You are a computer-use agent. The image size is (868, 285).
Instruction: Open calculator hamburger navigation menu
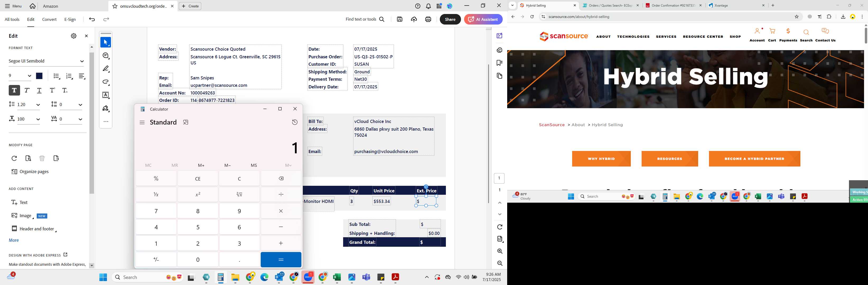(142, 122)
